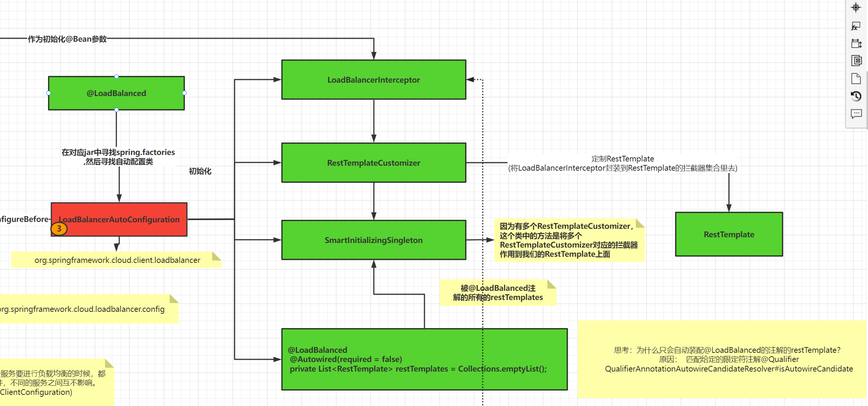The width and height of the screenshot is (868, 406).
Task: Click the ClientConfiguration note at bottom left
Action: coord(57,383)
